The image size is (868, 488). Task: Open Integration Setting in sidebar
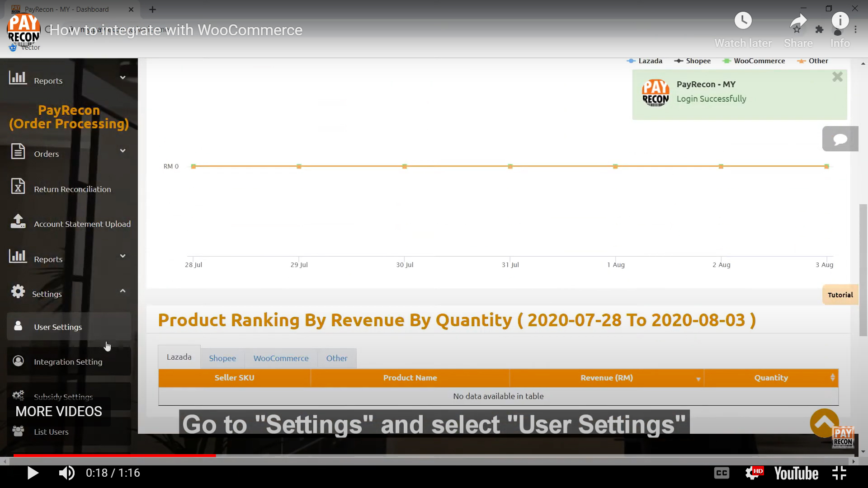[69, 361]
